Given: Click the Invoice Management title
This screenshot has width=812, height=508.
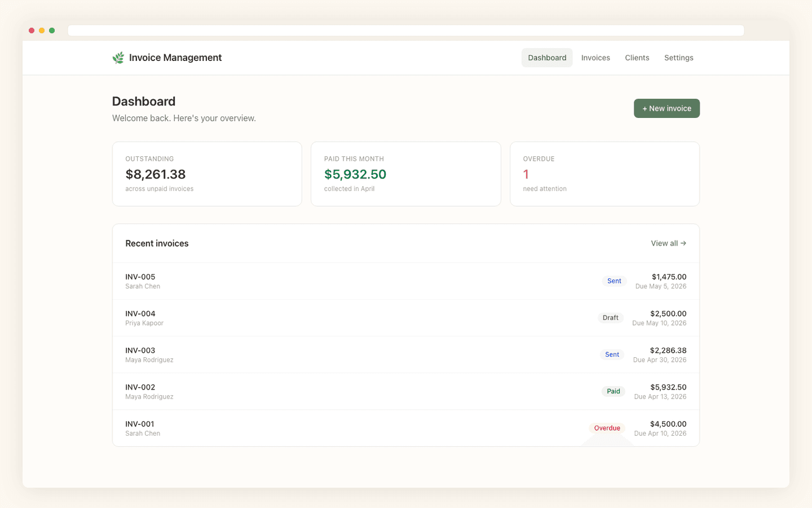Looking at the screenshot, I should tap(175, 58).
